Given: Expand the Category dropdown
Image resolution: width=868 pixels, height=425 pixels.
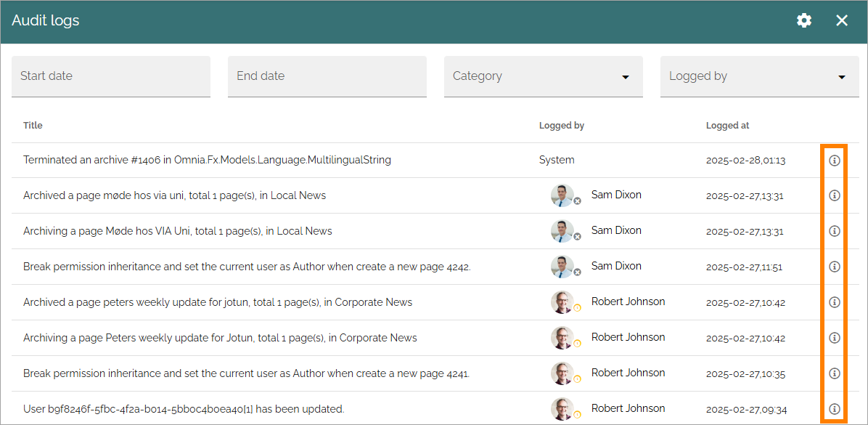Looking at the screenshot, I should click(x=543, y=76).
